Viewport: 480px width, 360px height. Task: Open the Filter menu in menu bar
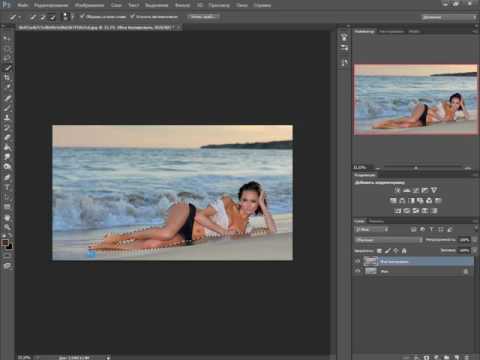[182, 5]
